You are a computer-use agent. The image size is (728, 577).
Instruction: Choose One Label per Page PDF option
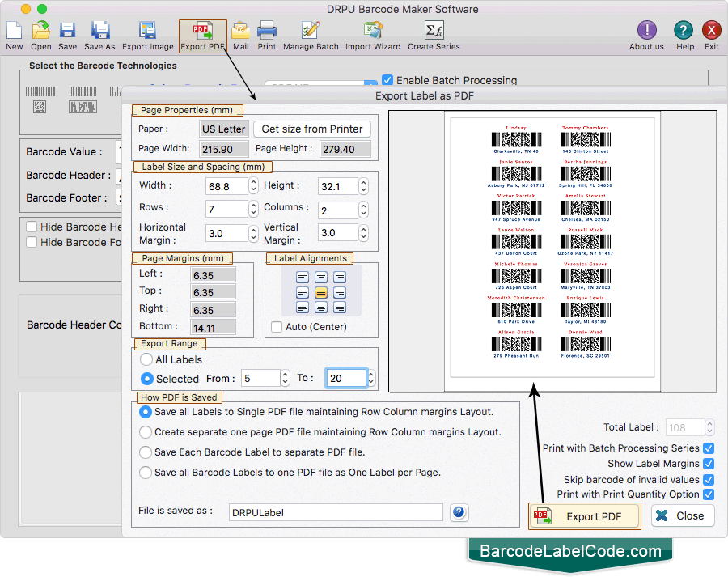click(x=146, y=473)
